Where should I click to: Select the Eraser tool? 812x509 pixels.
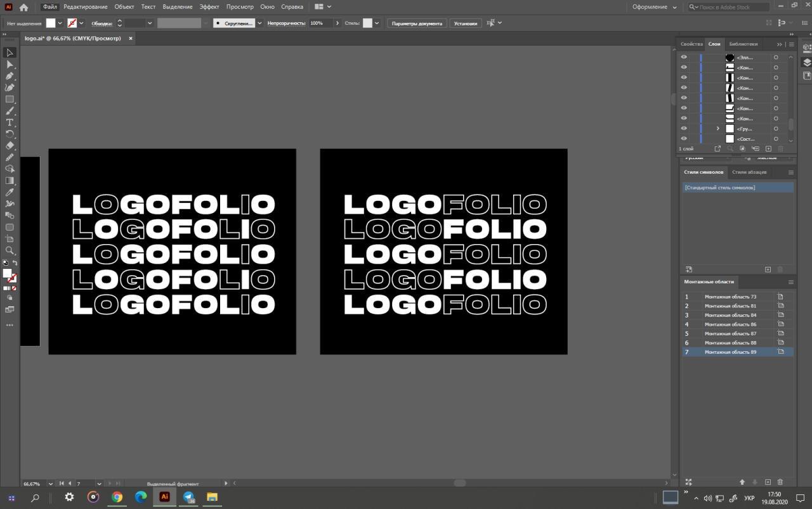coord(10,146)
